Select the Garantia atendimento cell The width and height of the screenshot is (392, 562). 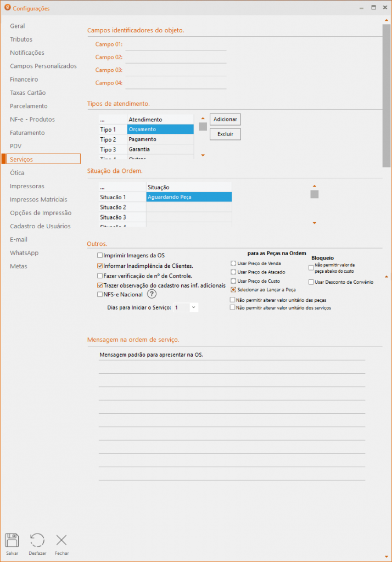(160, 149)
